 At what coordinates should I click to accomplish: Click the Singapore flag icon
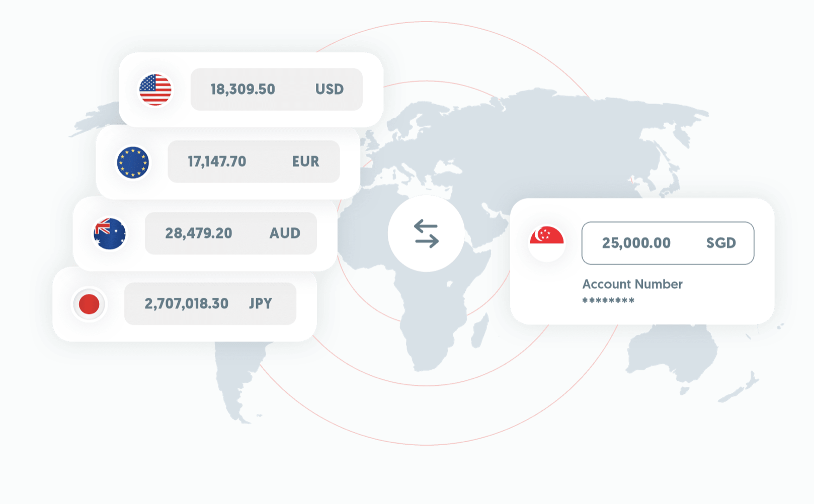tap(547, 243)
